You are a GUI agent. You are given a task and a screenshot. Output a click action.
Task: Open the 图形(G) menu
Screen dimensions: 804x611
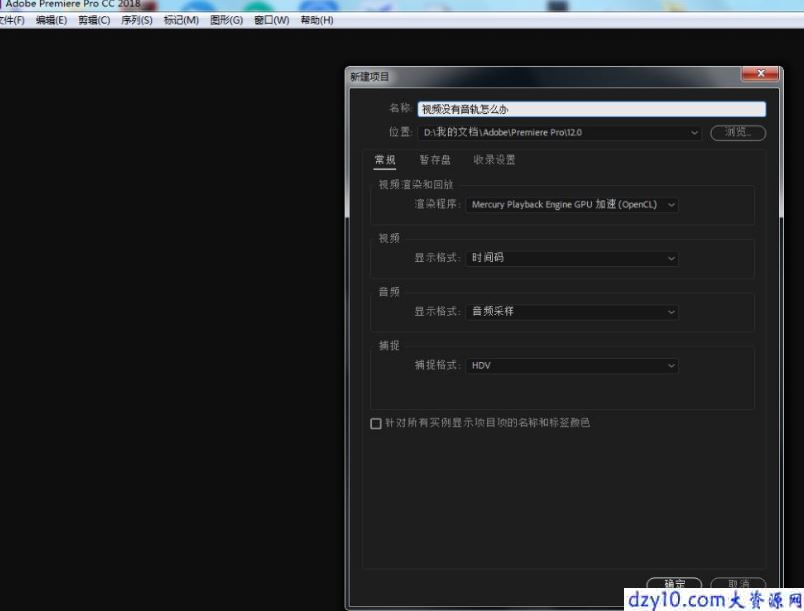click(226, 20)
